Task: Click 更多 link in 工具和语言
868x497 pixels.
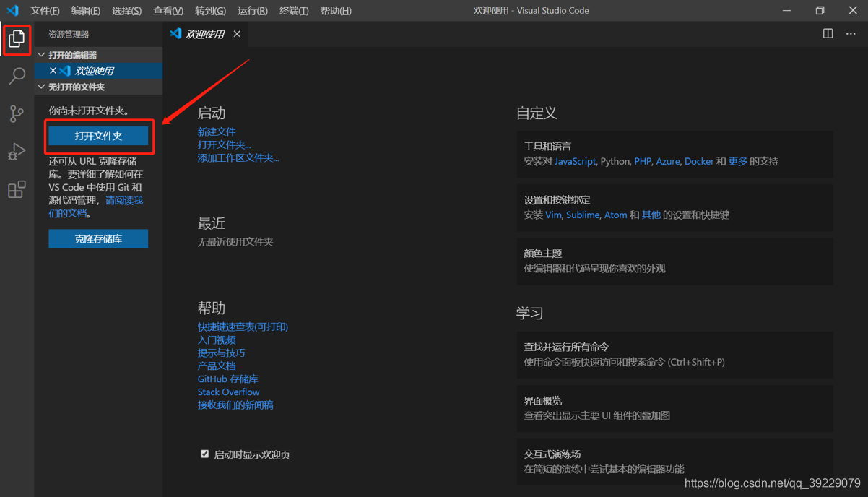Action: [x=738, y=161]
